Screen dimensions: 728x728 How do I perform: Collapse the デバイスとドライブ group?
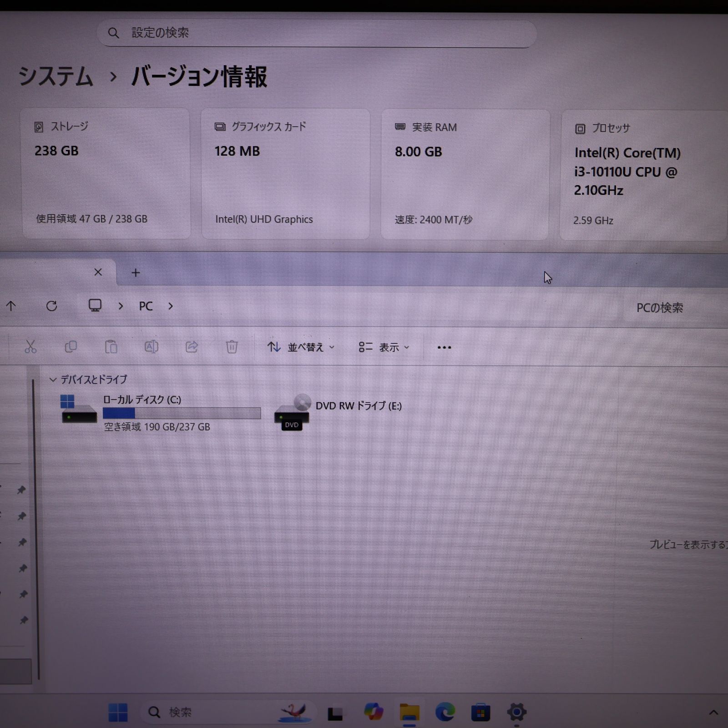pyautogui.click(x=53, y=379)
